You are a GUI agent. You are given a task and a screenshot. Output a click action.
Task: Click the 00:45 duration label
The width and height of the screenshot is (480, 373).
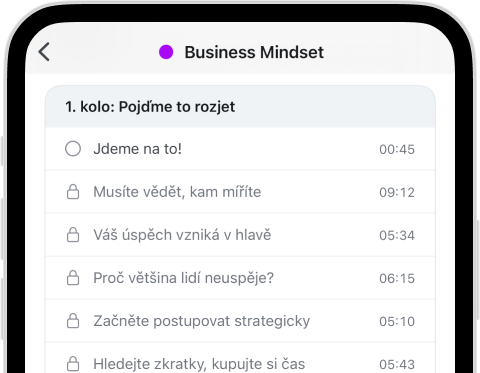click(x=397, y=149)
